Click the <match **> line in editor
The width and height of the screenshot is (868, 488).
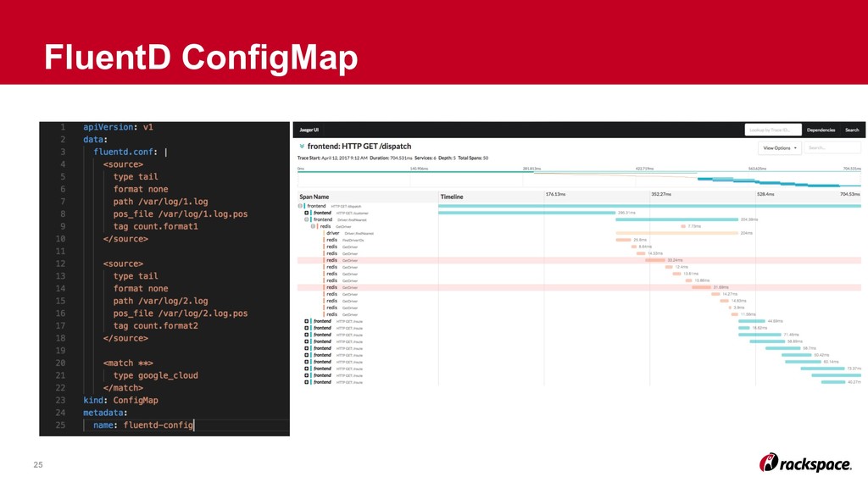(x=128, y=363)
